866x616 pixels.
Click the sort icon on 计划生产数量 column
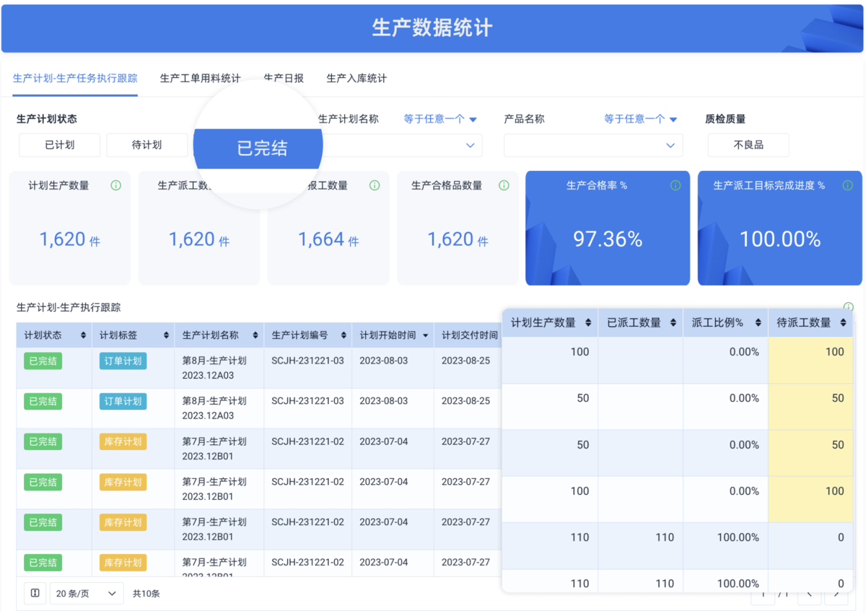click(x=590, y=322)
